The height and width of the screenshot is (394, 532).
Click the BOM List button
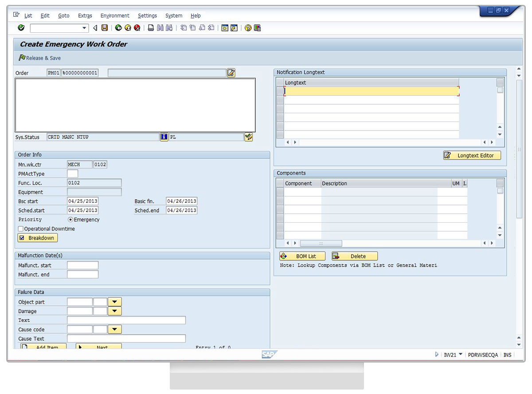coord(302,256)
